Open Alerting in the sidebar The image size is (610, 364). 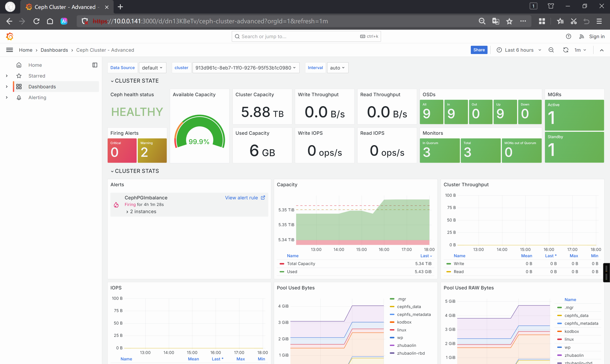pos(37,97)
